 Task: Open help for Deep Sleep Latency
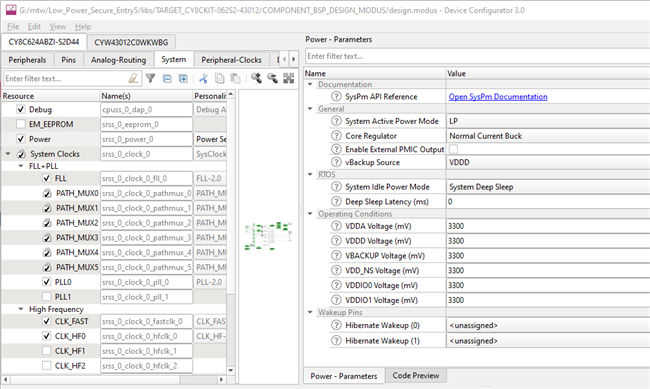[336, 202]
